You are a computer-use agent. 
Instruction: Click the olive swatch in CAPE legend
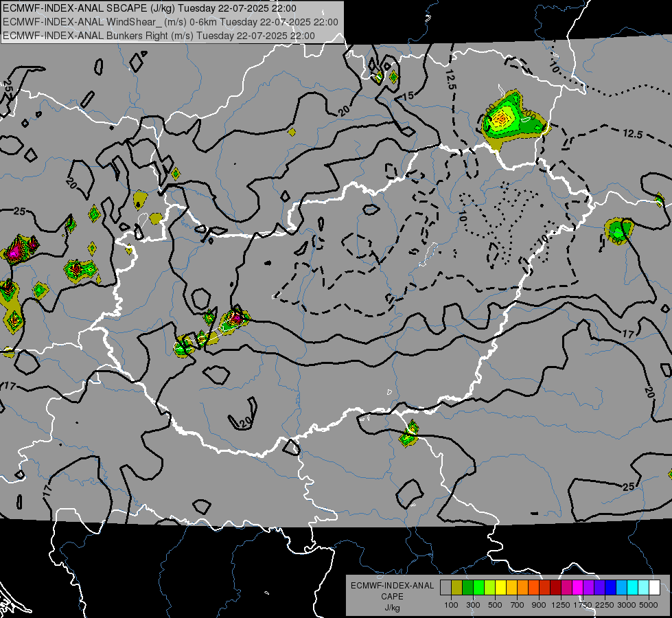coord(457,587)
